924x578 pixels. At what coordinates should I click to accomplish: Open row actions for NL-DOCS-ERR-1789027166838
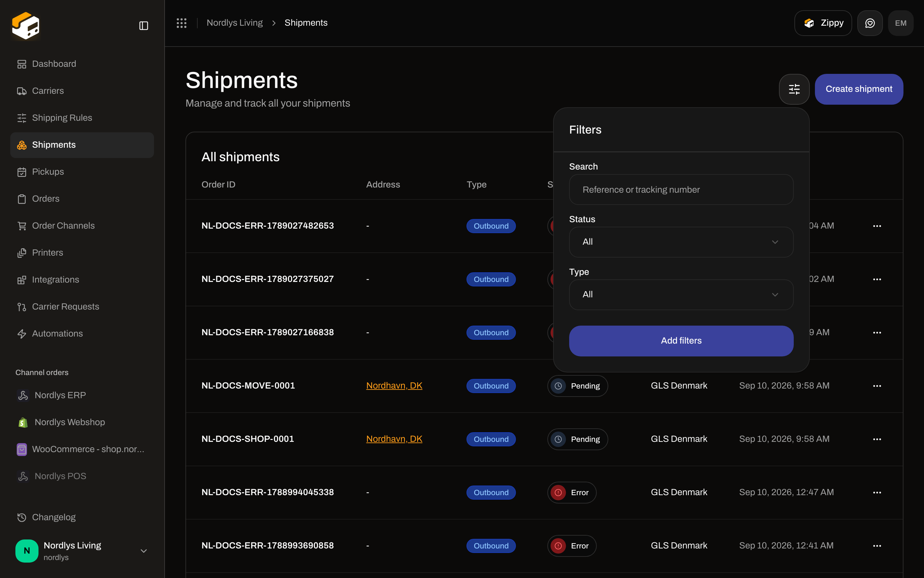point(877,333)
